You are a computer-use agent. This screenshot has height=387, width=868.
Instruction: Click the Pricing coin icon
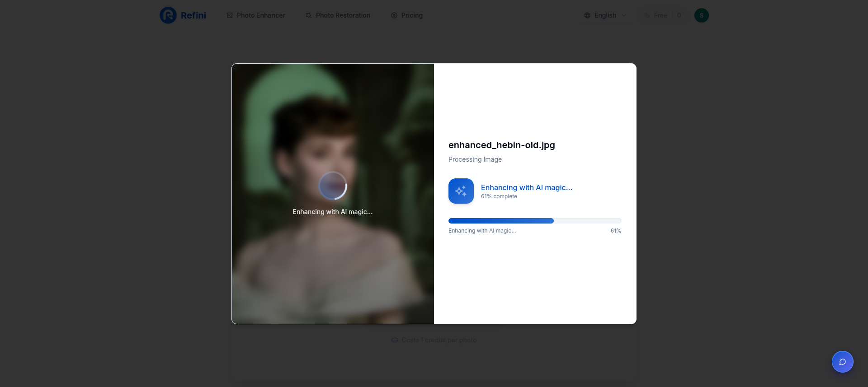394,15
